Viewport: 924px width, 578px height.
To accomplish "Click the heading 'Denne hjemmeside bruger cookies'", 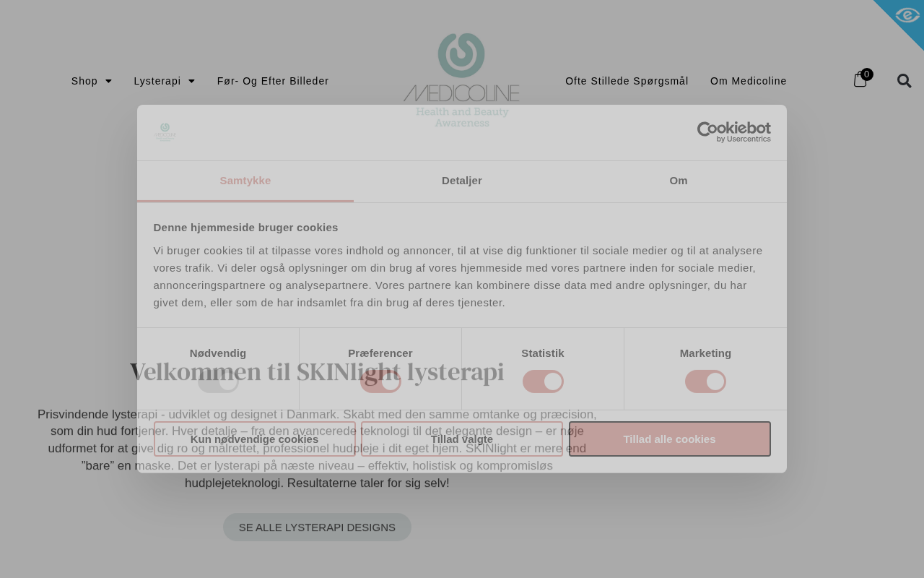I will [x=245, y=228].
